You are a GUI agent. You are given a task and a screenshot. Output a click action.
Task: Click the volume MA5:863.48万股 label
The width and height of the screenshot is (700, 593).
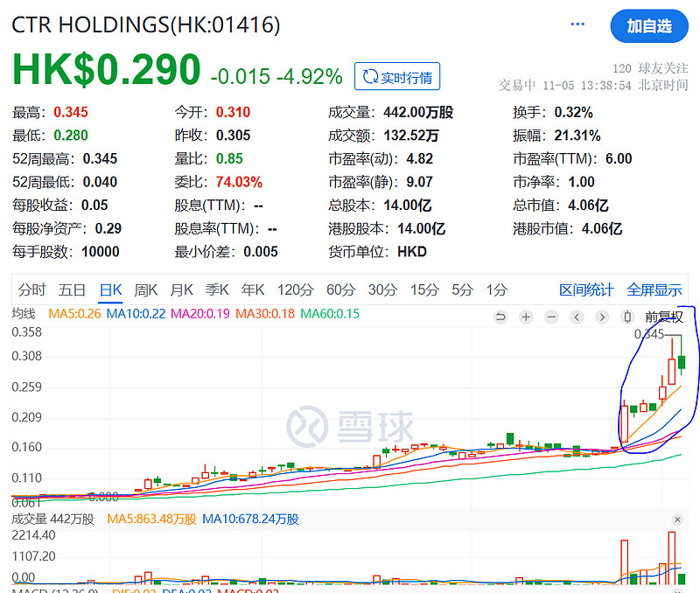pos(151,520)
